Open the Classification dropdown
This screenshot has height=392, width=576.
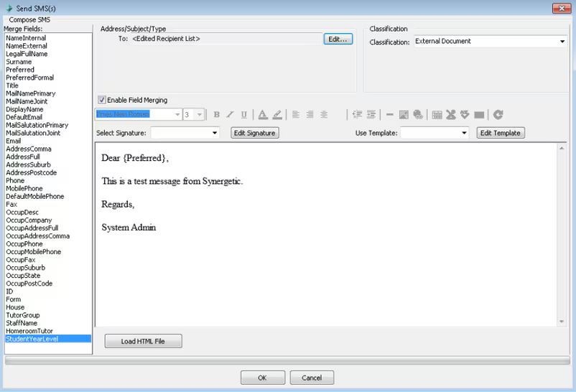point(562,42)
